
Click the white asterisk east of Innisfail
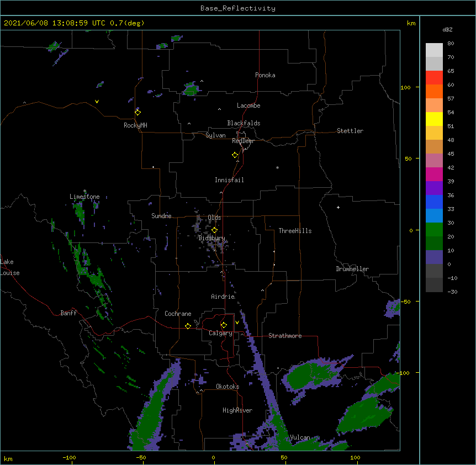(x=277, y=167)
